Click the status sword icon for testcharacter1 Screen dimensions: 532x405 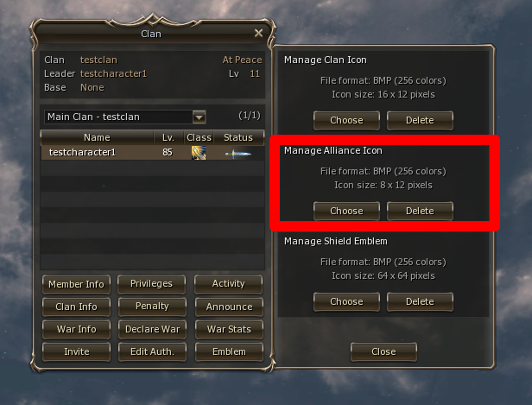(x=237, y=153)
